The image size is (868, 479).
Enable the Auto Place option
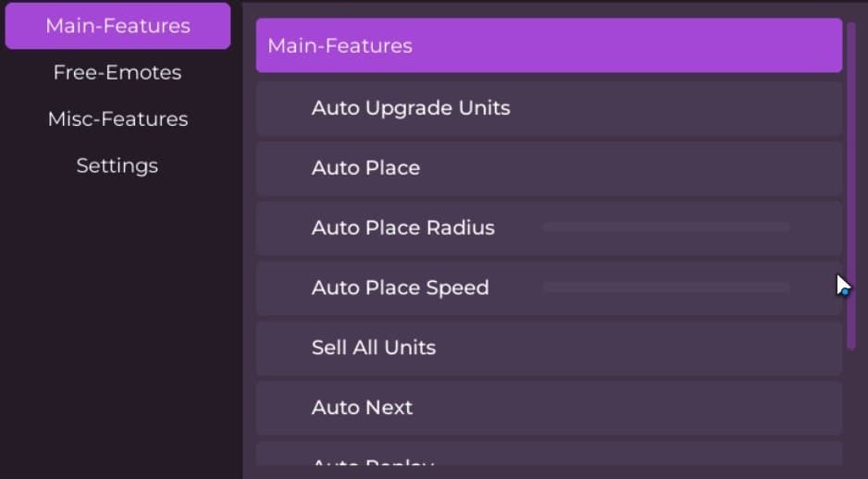click(549, 168)
